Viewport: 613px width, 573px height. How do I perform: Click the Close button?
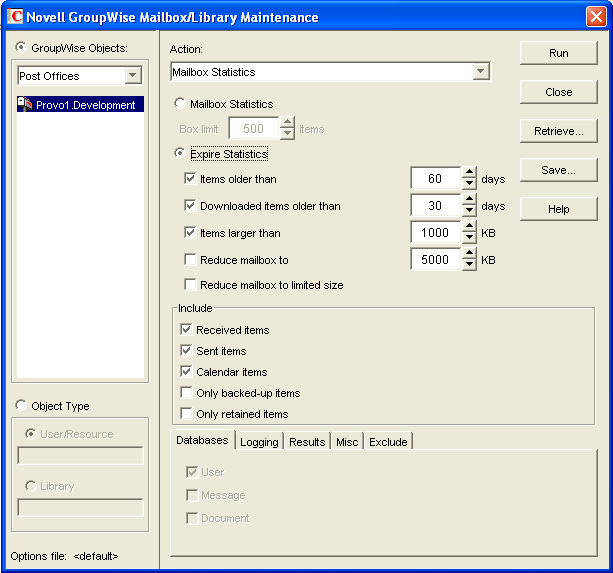tap(559, 92)
